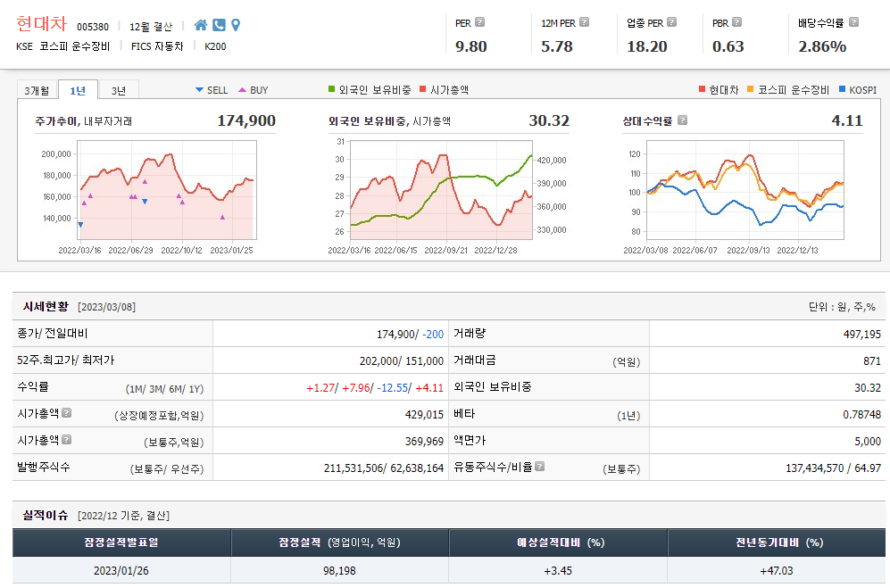Click the PER value 9.80

[471, 46]
